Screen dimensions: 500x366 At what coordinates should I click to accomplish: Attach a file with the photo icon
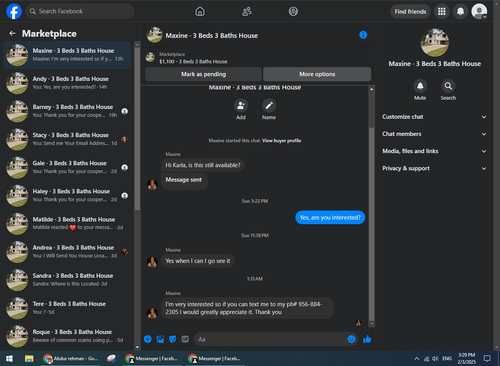tap(160, 339)
